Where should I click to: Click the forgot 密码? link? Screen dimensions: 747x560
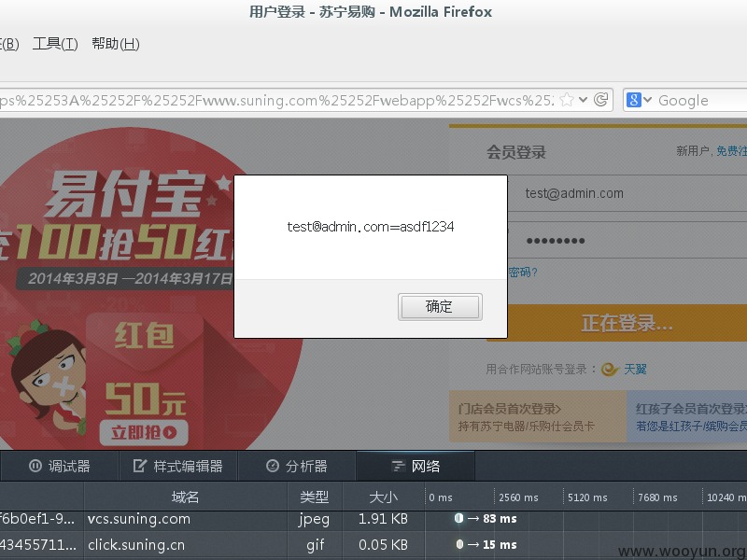click(x=523, y=273)
